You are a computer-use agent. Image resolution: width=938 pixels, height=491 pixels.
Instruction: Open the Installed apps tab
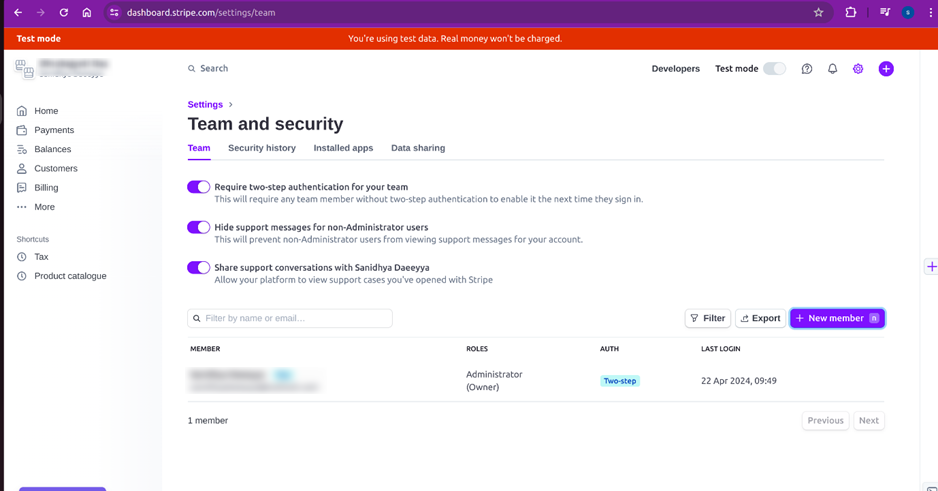pos(343,148)
